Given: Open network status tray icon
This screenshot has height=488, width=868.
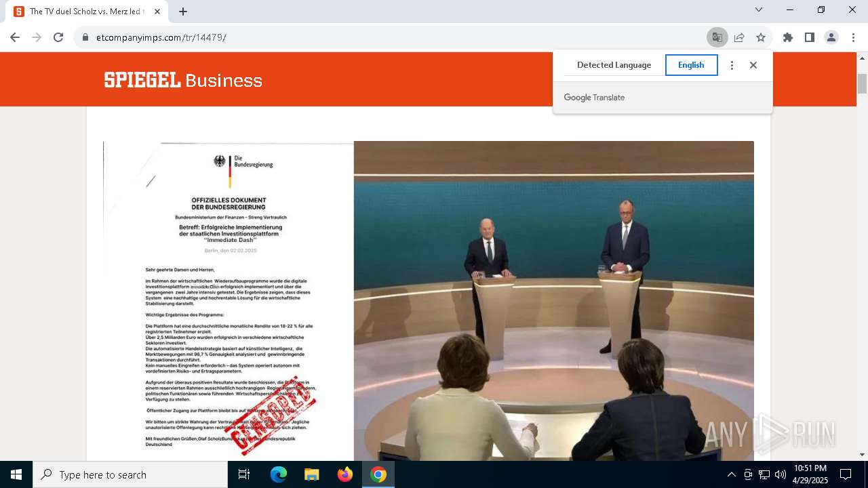Looking at the screenshot, I should [x=764, y=474].
